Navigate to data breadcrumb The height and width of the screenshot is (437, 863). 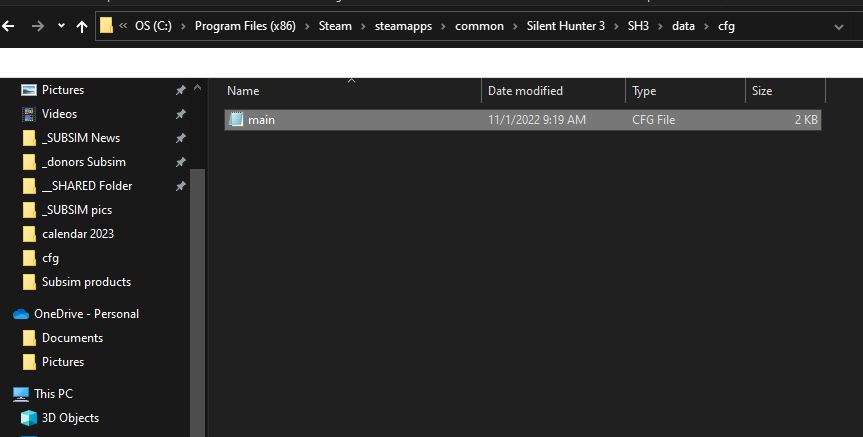[683, 26]
